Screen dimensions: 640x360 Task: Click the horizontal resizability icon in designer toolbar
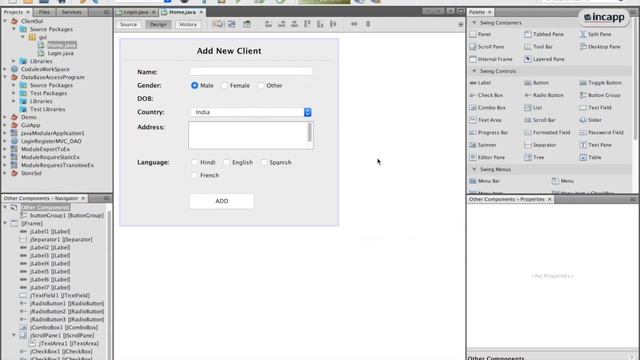(354, 24)
